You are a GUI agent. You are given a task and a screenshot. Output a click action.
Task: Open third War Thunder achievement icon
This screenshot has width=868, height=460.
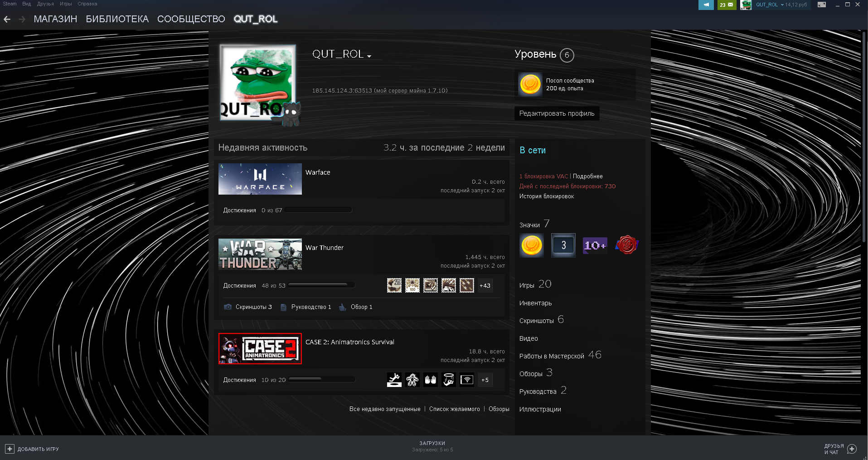click(x=431, y=285)
